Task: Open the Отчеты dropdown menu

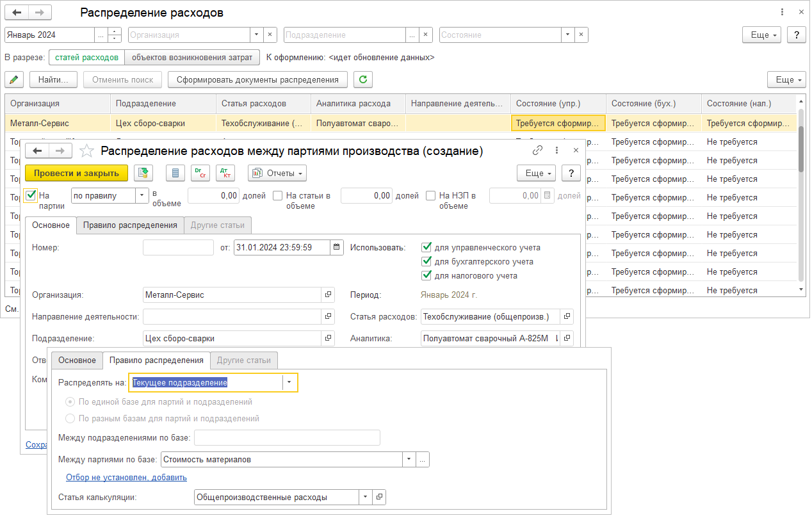Action: [277, 173]
